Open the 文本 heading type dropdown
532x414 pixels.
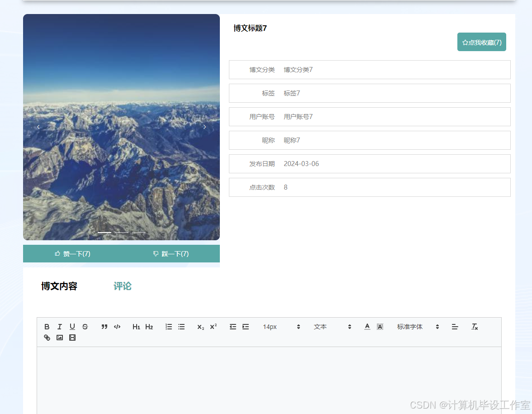point(332,327)
